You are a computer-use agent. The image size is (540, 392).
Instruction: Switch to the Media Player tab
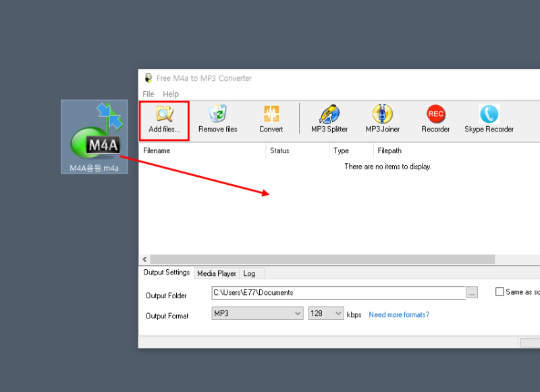tap(217, 274)
